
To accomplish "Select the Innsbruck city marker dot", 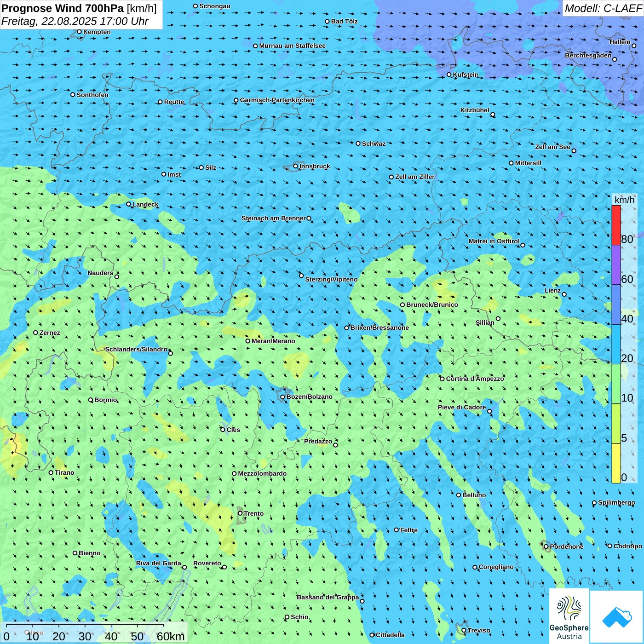I will point(296,166).
